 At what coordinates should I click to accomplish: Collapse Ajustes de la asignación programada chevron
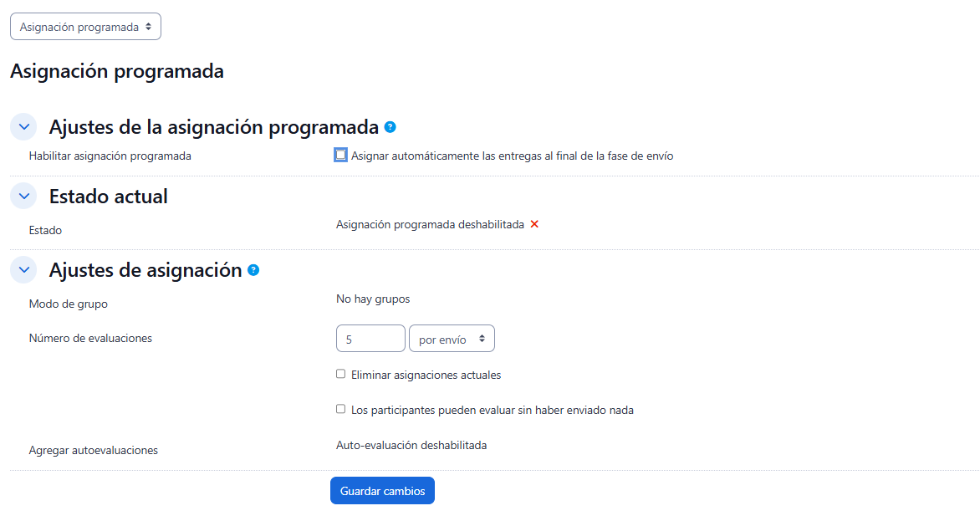click(23, 127)
